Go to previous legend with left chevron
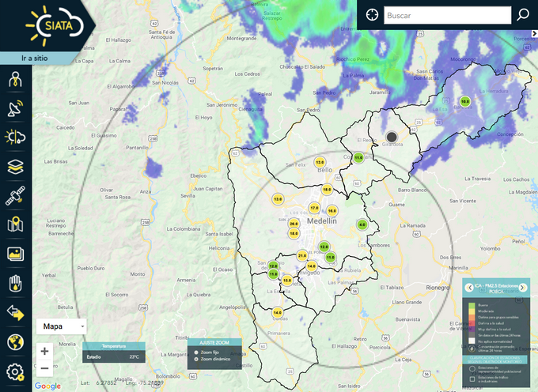 [469, 288]
